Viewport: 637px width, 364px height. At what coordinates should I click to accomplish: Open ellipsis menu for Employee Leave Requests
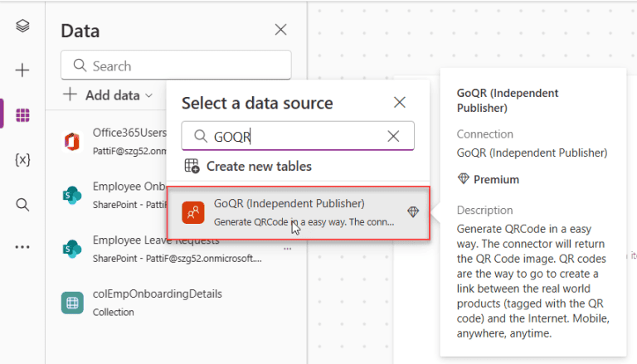[288, 249]
